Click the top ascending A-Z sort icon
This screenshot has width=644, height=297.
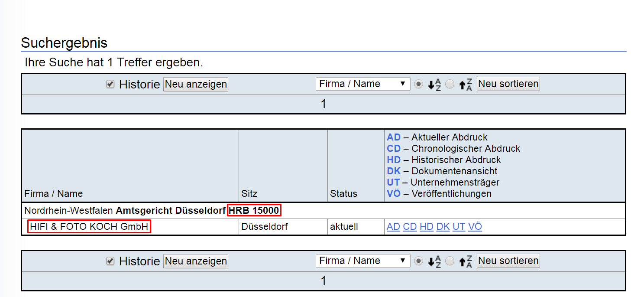434,85
